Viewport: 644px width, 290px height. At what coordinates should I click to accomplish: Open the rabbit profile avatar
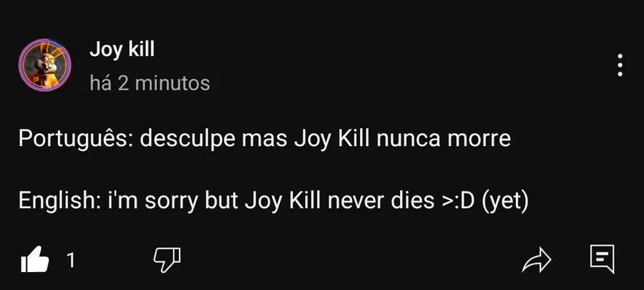click(x=45, y=65)
